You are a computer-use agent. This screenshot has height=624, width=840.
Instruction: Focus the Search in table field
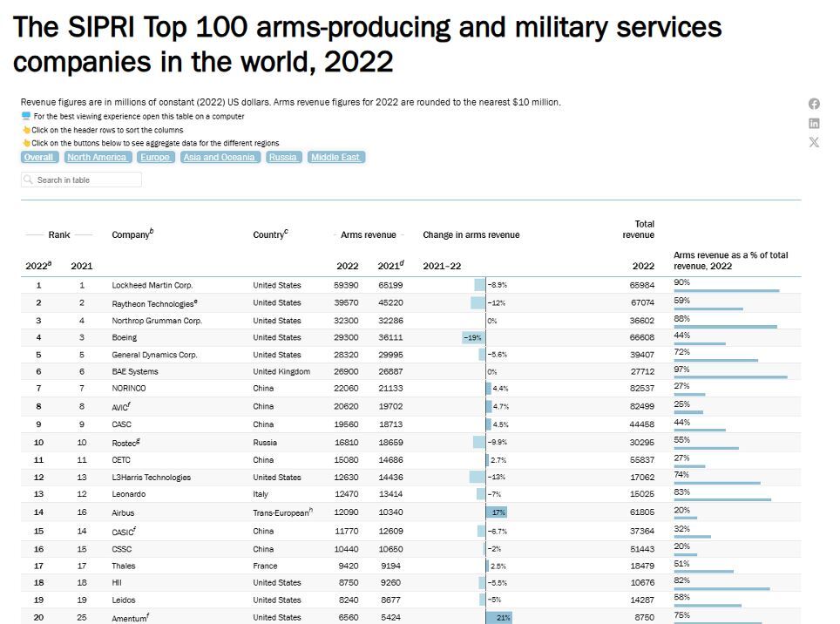pos(85,180)
